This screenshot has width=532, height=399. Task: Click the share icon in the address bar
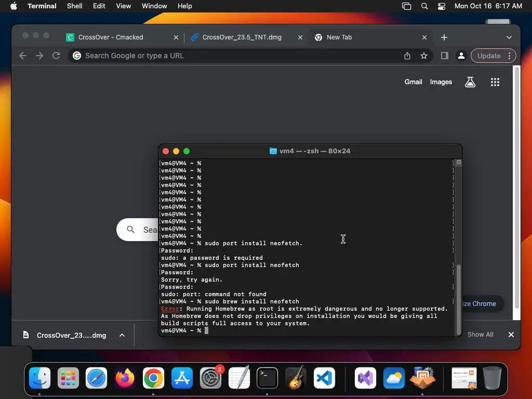407,56
